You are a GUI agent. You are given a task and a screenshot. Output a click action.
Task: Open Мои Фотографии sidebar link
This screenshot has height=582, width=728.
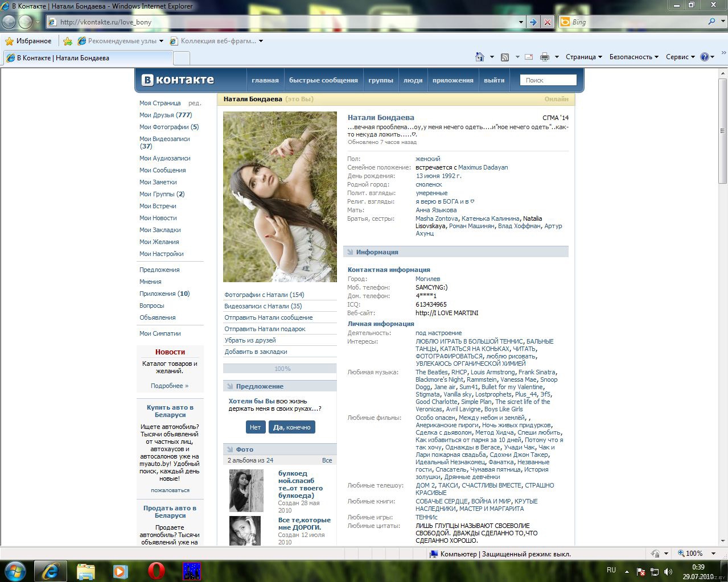tap(169, 127)
